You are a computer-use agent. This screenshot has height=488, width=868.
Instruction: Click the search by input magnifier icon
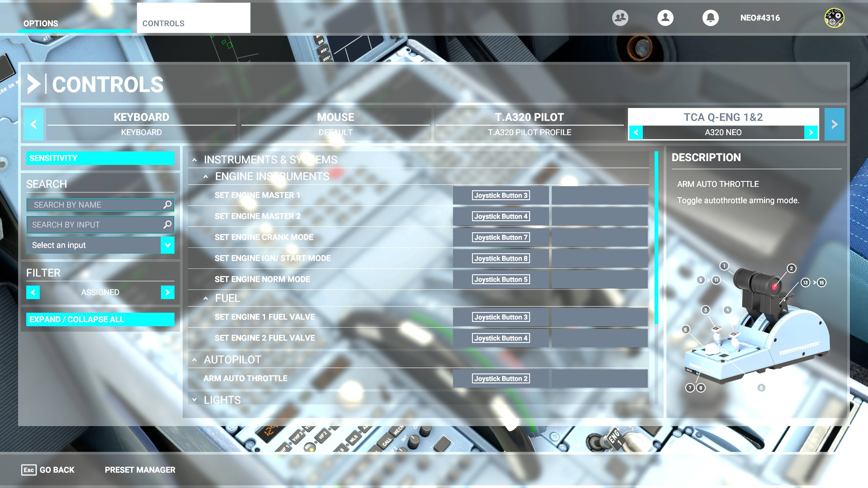(167, 225)
